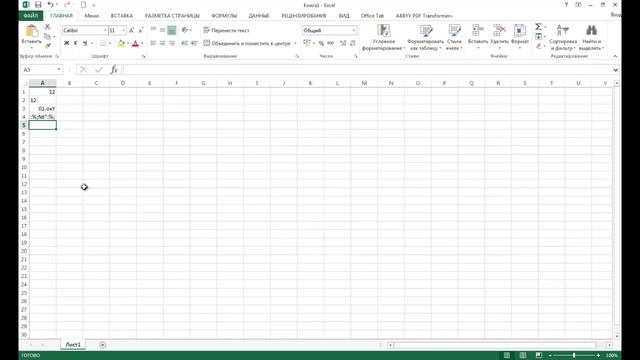Increase indent icon
Viewport: 640px width, 360px height.
coord(194,43)
